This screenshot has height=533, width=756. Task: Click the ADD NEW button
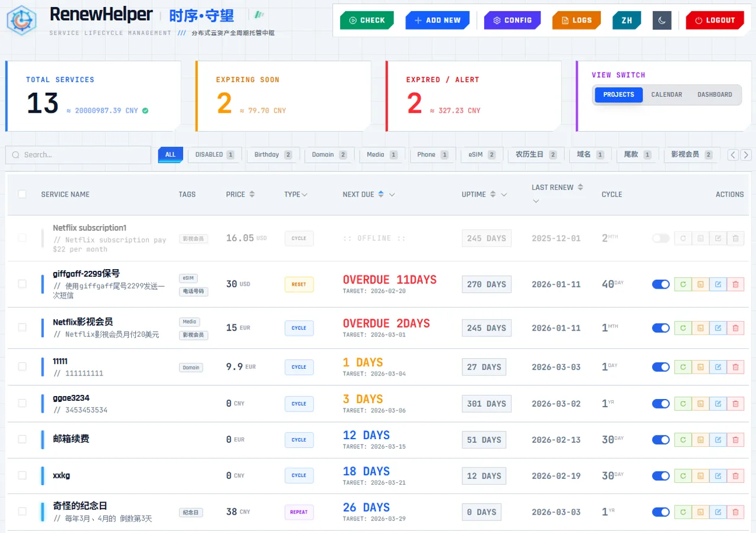tap(438, 20)
